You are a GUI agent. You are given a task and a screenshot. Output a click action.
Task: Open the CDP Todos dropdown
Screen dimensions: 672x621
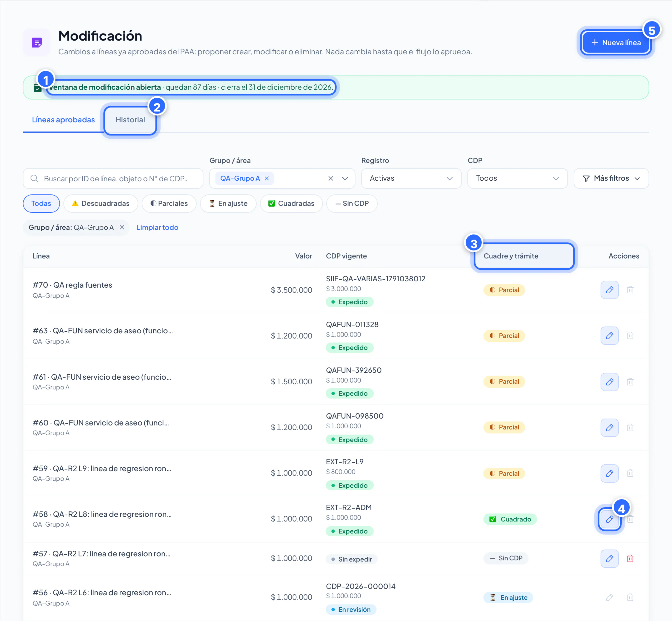pyautogui.click(x=517, y=178)
